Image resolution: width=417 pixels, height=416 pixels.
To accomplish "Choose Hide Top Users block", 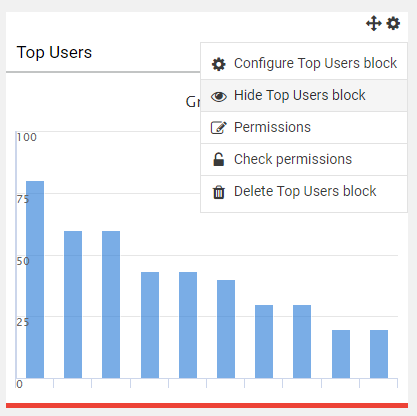I will click(x=304, y=95).
